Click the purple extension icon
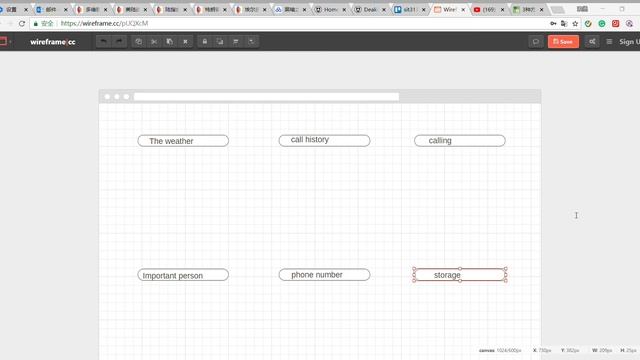 [x=629, y=24]
